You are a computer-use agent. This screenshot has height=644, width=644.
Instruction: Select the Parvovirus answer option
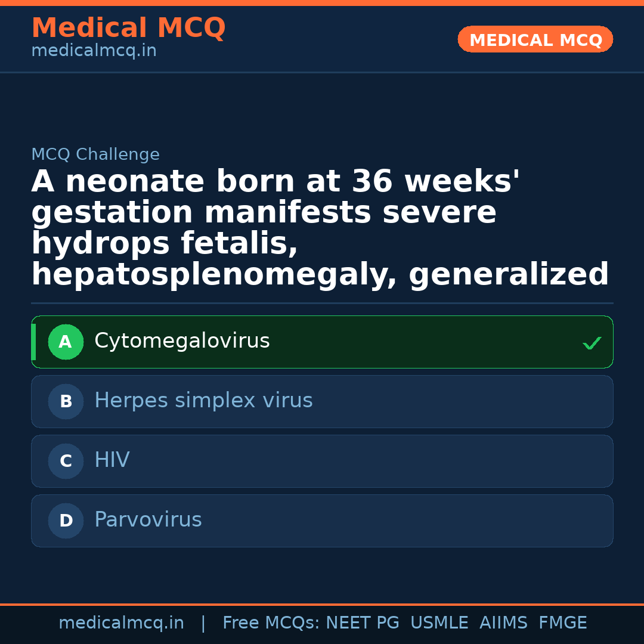(x=148, y=520)
